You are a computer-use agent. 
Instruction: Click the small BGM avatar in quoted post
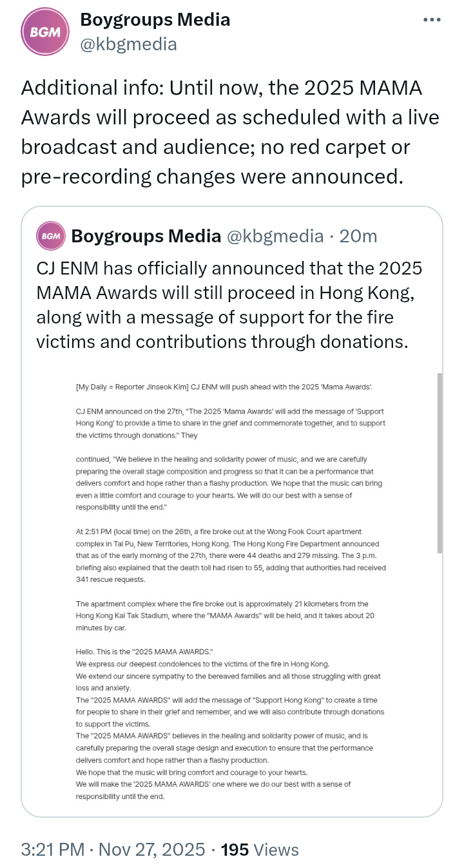click(51, 236)
